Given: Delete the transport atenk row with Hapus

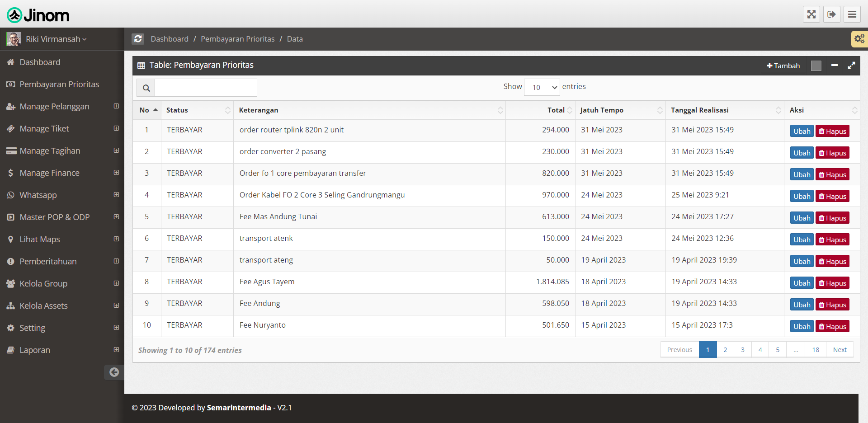Looking at the screenshot, I should click(832, 240).
